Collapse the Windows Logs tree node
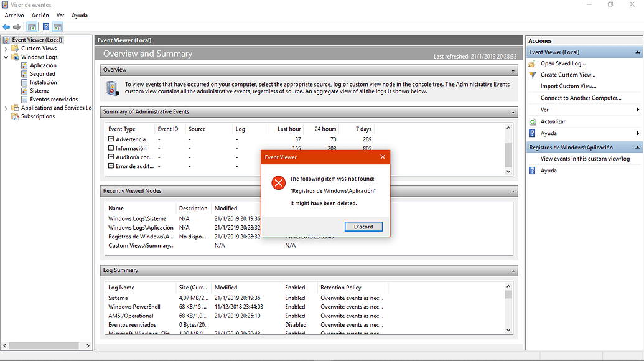644x361 pixels. pyautogui.click(x=6, y=57)
